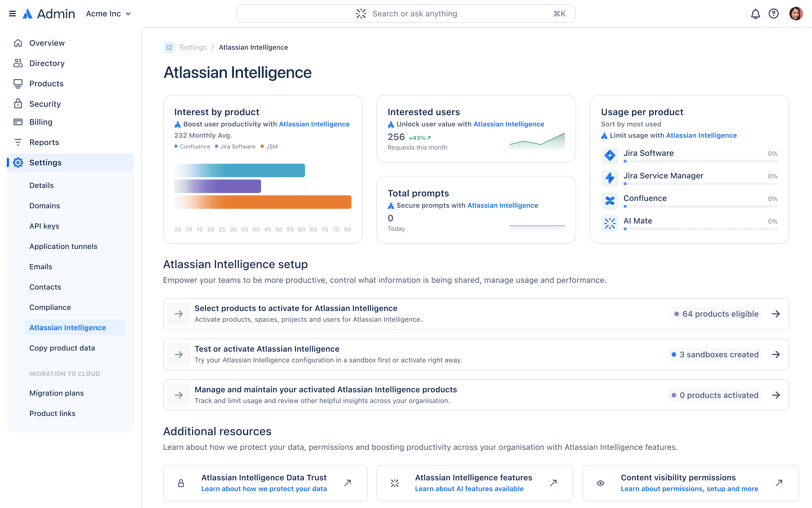Image resolution: width=812 pixels, height=508 pixels.
Task: Open API keys settings
Action: (x=44, y=226)
